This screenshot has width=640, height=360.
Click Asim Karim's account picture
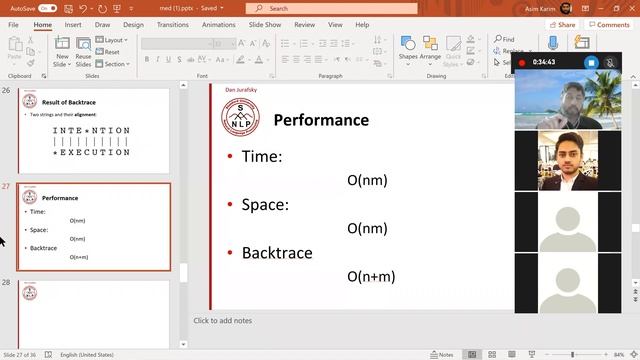tap(566, 8)
